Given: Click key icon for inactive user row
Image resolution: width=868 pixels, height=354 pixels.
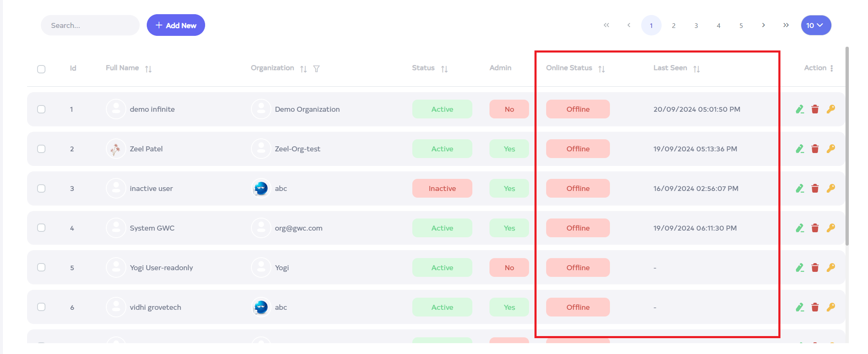Looking at the screenshot, I should (x=830, y=188).
